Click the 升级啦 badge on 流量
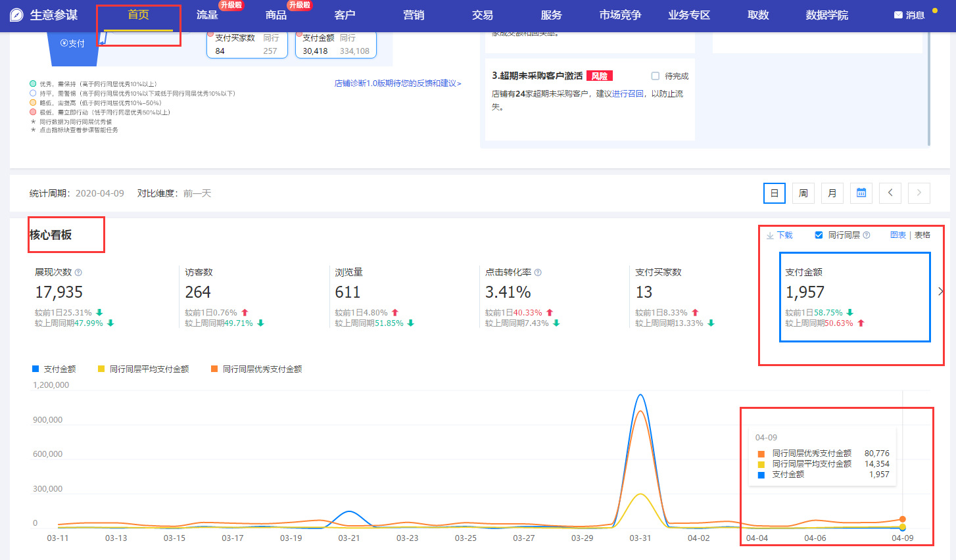Image resolution: width=956 pixels, height=560 pixels. (x=231, y=5)
